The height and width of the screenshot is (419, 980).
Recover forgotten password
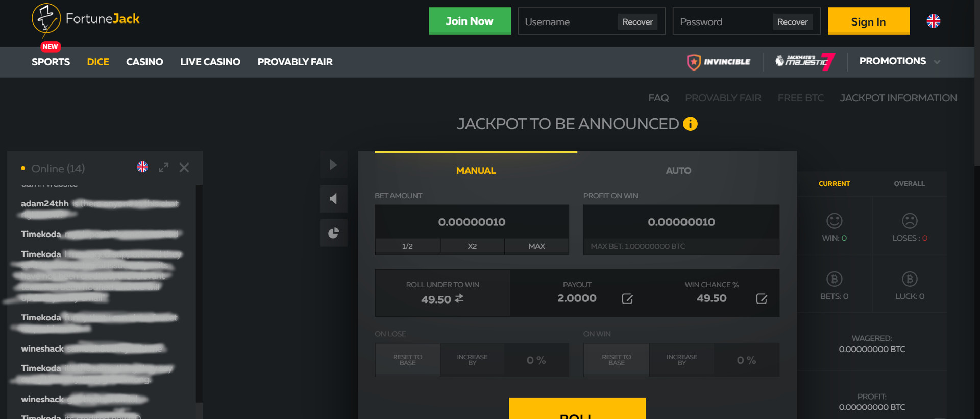(793, 21)
